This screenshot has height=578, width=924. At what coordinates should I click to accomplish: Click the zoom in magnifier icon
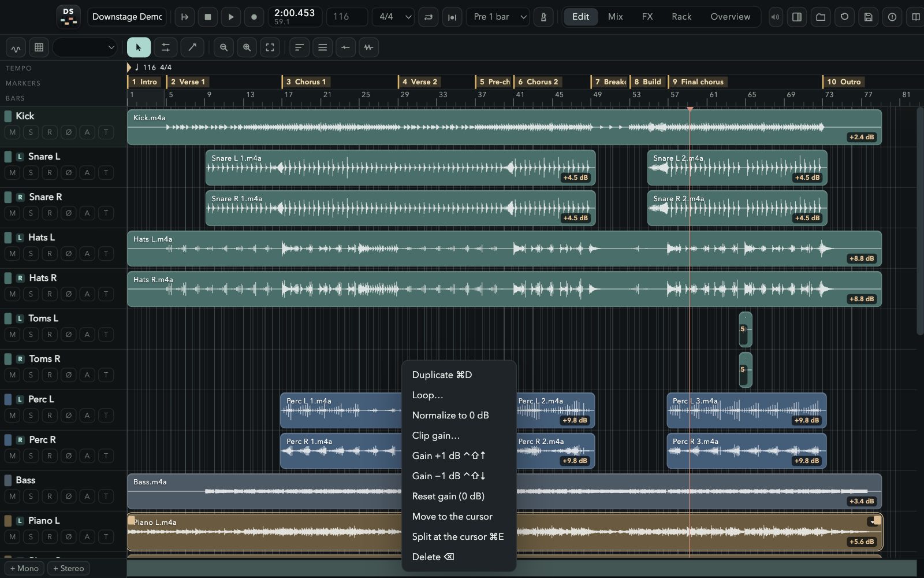(x=247, y=47)
